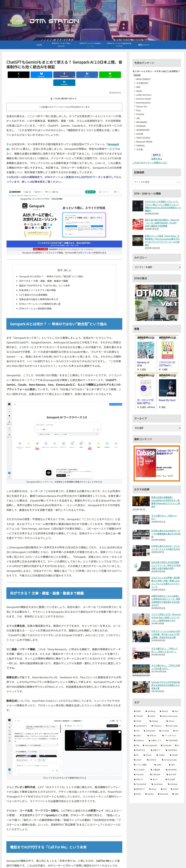Choose SENNHEISER in the poll

click(135, 130)
